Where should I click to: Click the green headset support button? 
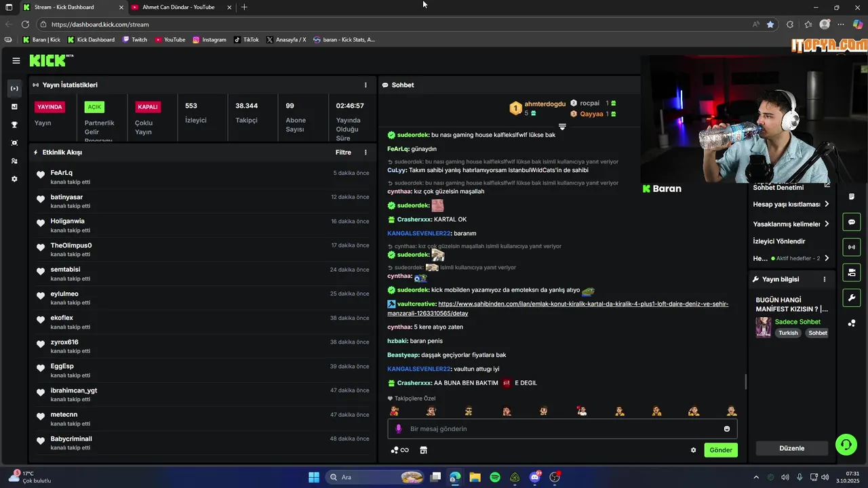846,445
